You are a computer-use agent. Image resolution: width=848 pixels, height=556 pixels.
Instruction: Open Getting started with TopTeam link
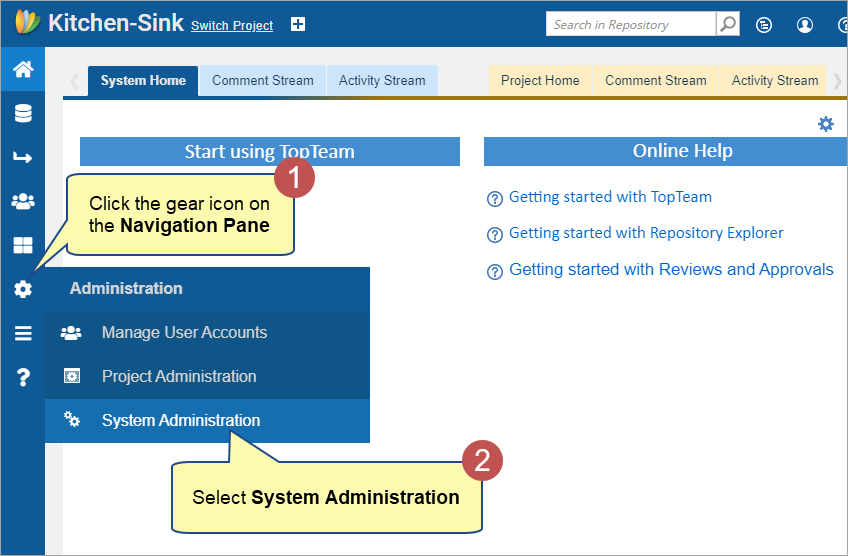610,197
